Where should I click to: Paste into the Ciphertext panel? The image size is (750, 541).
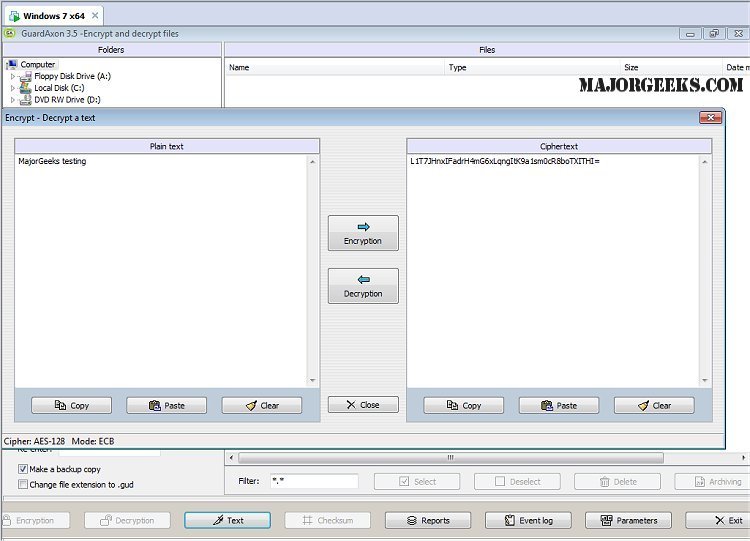coord(559,405)
